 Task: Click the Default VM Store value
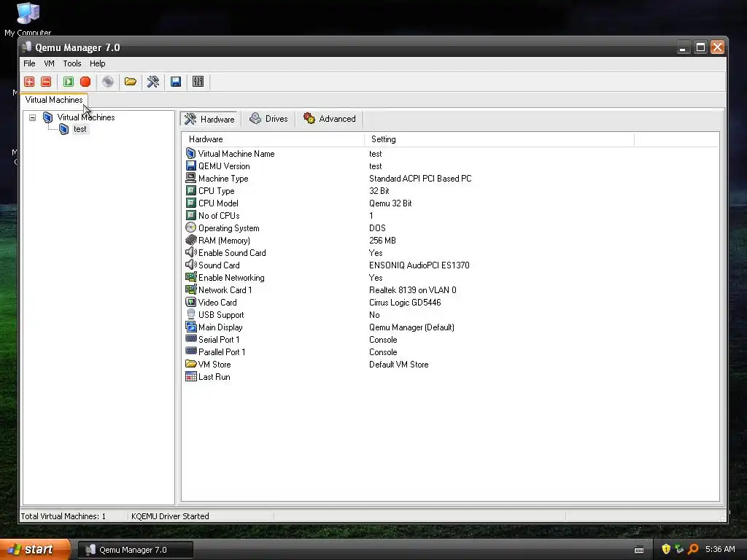click(399, 365)
